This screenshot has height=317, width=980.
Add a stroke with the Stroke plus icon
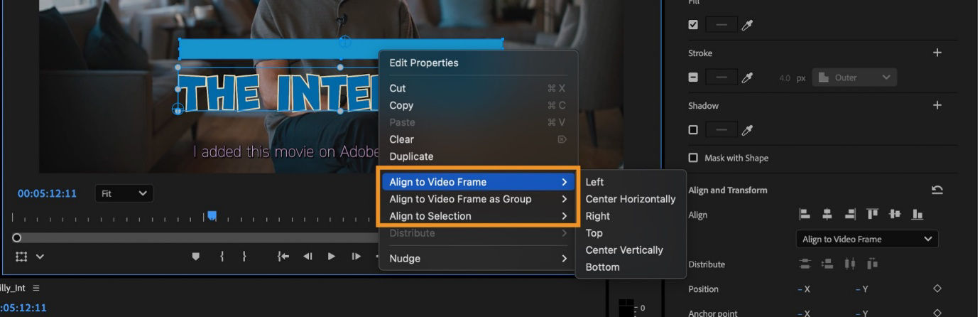click(x=937, y=53)
